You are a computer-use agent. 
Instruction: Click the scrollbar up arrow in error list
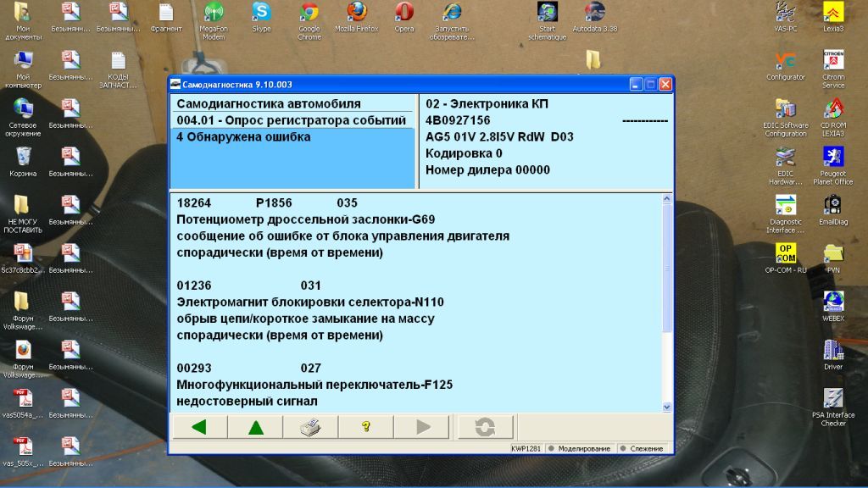[x=666, y=198]
